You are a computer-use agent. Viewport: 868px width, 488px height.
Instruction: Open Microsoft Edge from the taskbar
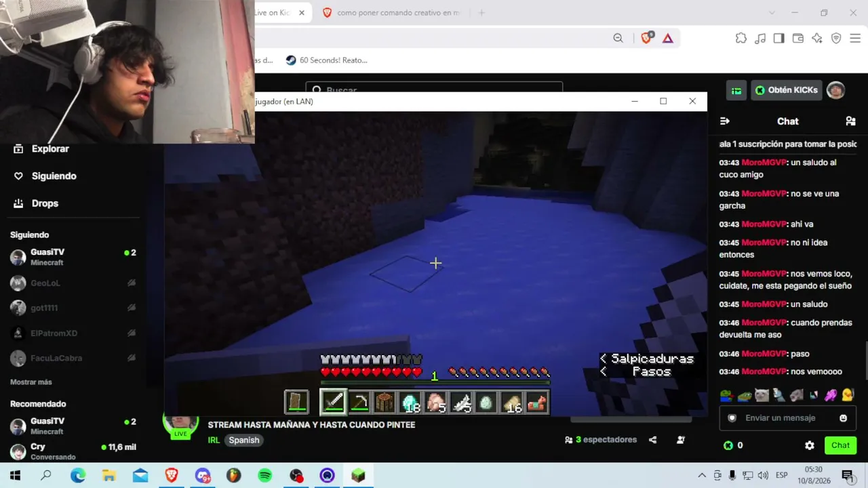tap(78, 476)
